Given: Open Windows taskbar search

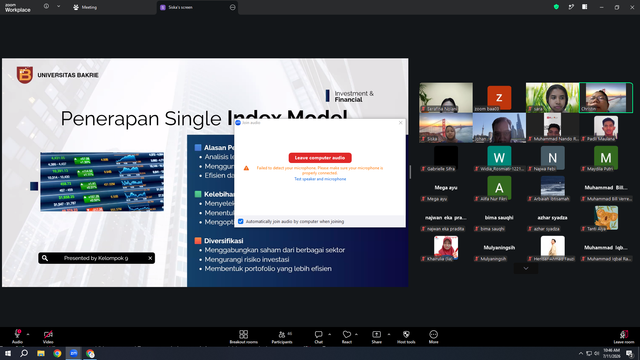Looking at the screenshot, I should tap(24, 353).
